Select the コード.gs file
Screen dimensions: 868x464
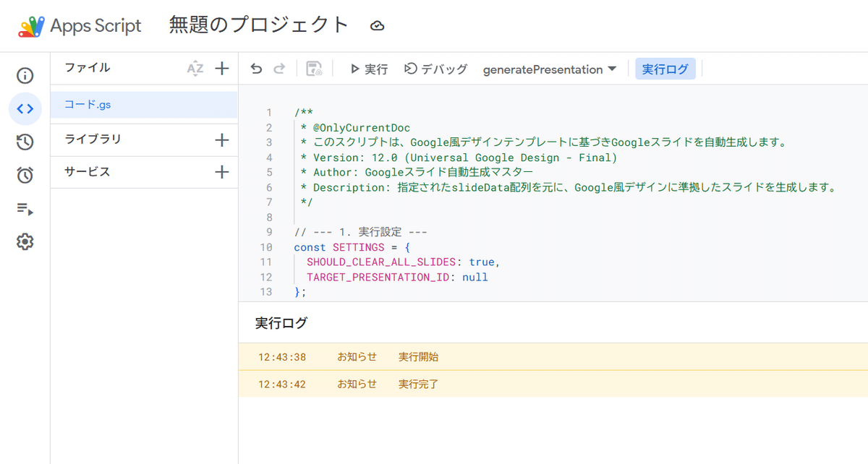click(x=88, y=105)
